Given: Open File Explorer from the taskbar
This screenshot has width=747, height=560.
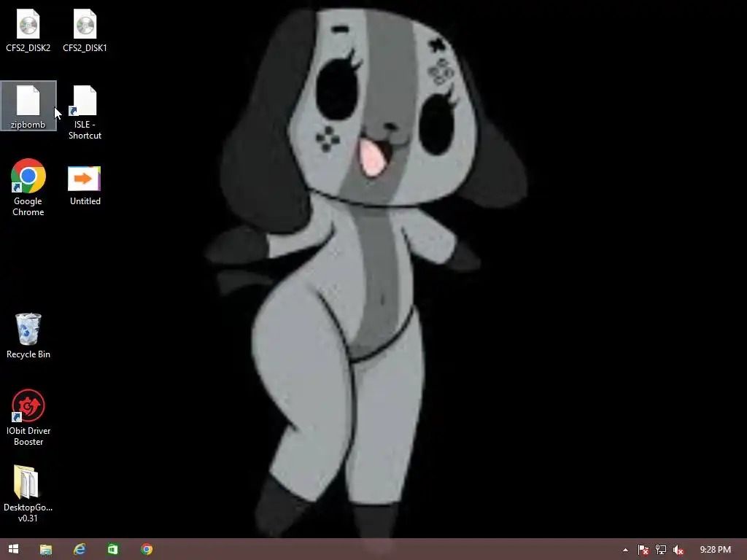Looking at the screenshot, I should (x=46, y=550).
